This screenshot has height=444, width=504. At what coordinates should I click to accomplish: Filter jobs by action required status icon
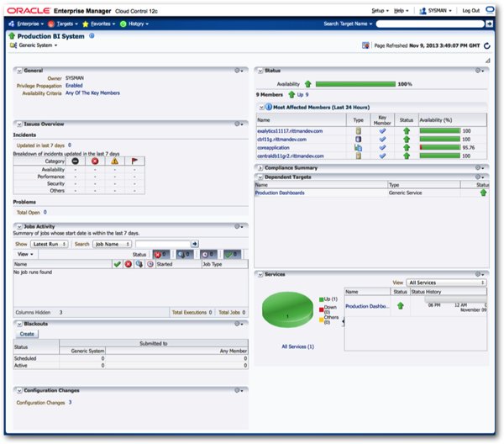click(185, 255)
